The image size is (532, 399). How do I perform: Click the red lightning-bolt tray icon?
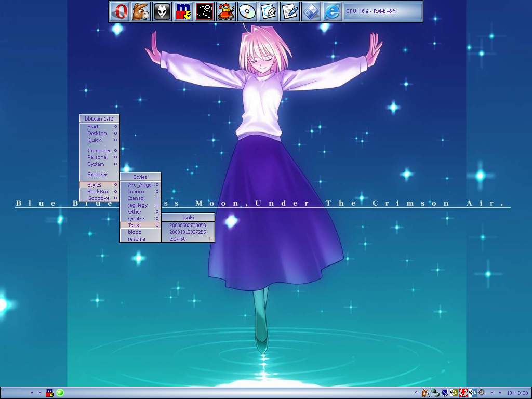coord(463,393)
